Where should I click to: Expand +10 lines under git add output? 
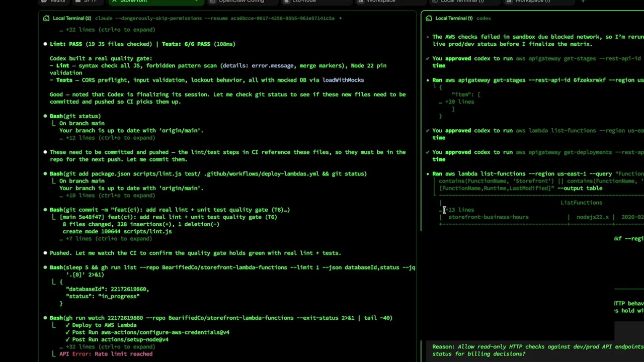[x=107, y=196]
